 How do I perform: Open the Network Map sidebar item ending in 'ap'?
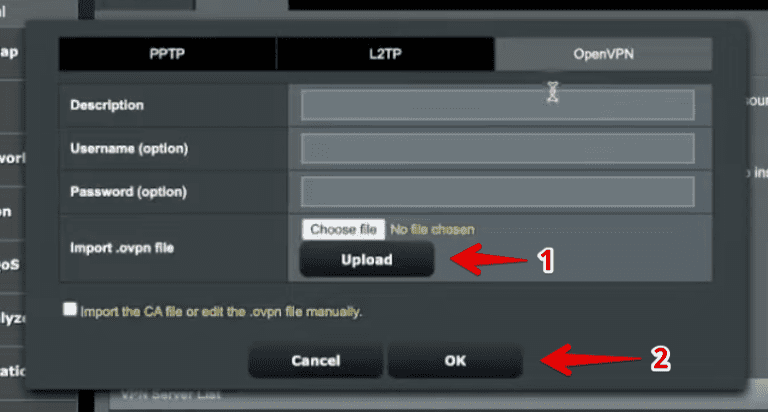point(9,52)
